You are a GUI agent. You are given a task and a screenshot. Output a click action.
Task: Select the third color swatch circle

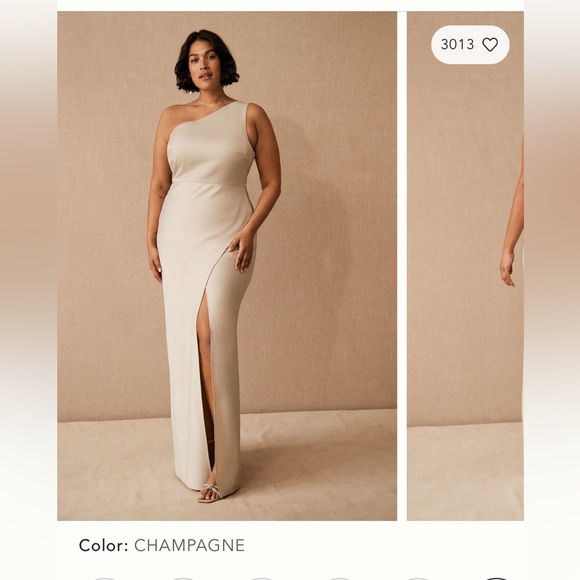tap(261, 579)
